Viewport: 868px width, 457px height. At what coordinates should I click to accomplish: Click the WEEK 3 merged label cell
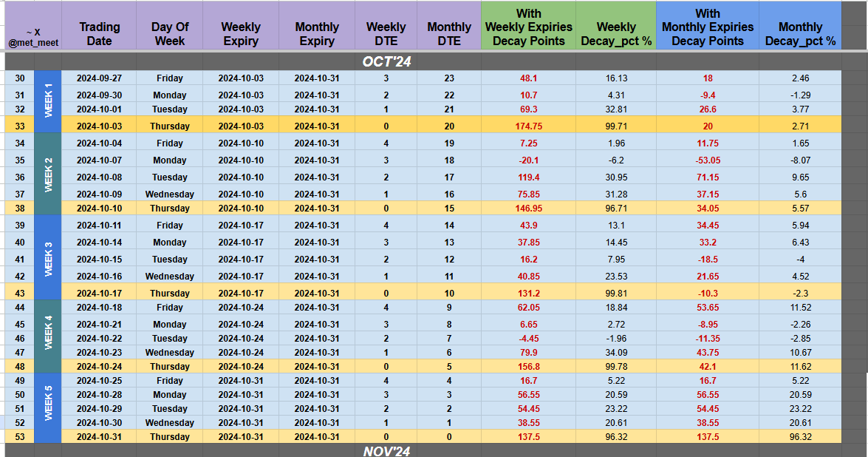pos(48,258)
